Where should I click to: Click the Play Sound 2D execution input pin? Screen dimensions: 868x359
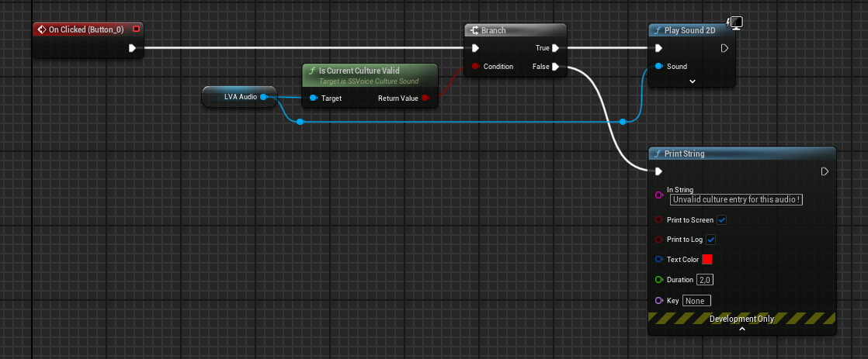658,48
